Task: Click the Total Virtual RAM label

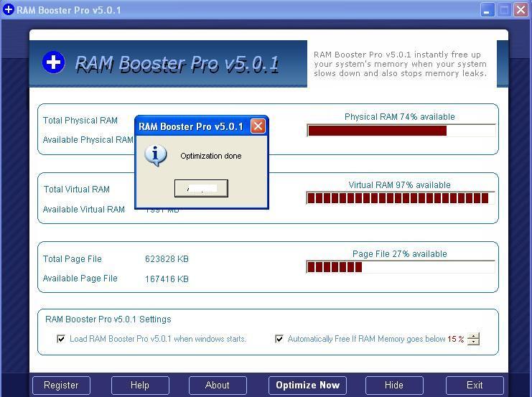Action: (77, 190)
